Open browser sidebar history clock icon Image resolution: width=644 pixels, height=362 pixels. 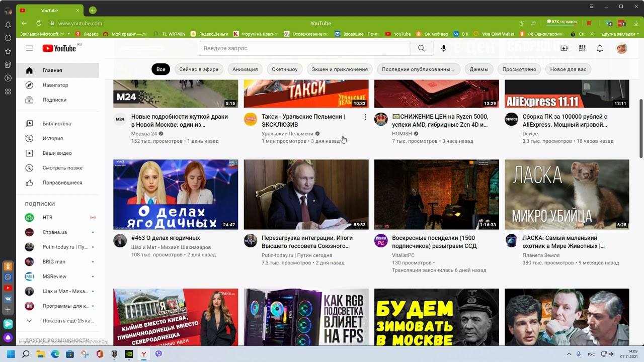pos(8,38)
